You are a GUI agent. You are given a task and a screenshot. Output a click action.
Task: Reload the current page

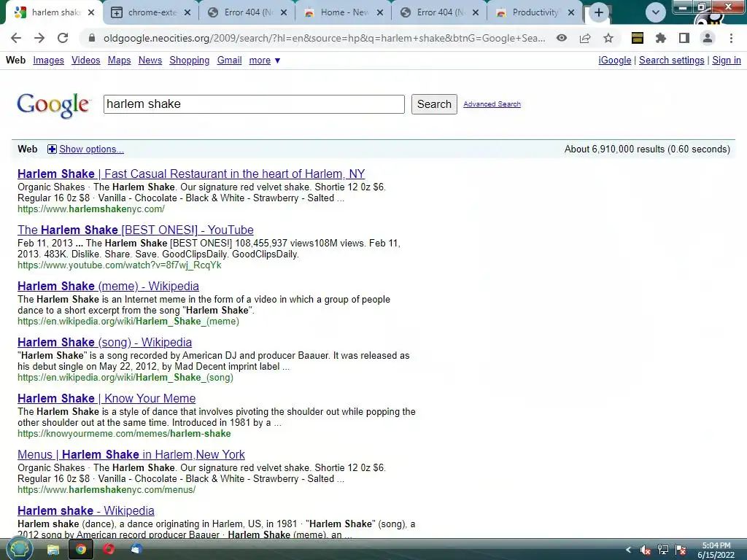point(63,38)
